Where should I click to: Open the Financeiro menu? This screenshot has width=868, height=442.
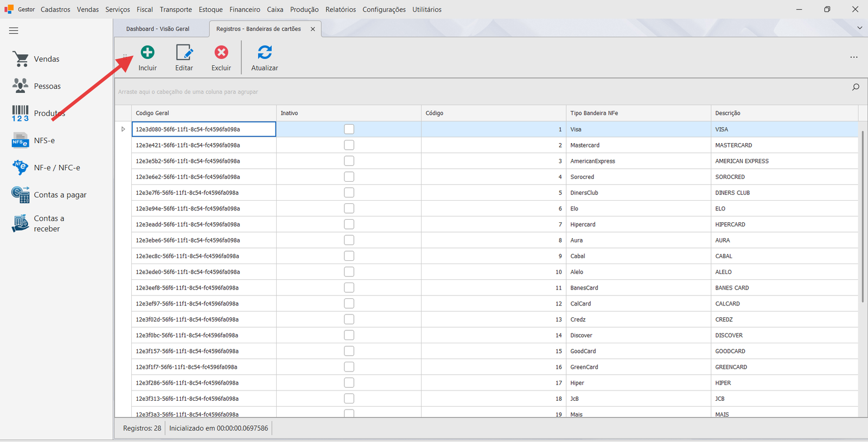(245, 9)
